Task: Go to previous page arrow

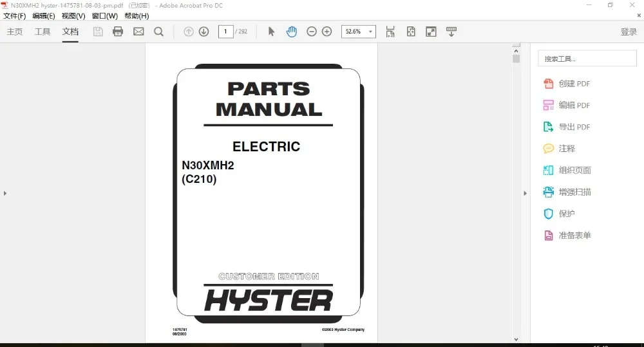Action: click(x=189, y=32)
